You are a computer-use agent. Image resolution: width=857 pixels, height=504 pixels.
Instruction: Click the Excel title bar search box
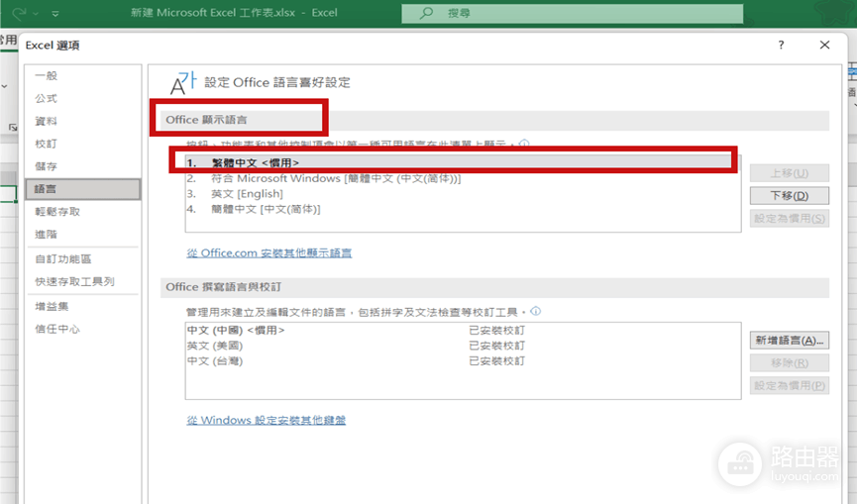(573, 13)
